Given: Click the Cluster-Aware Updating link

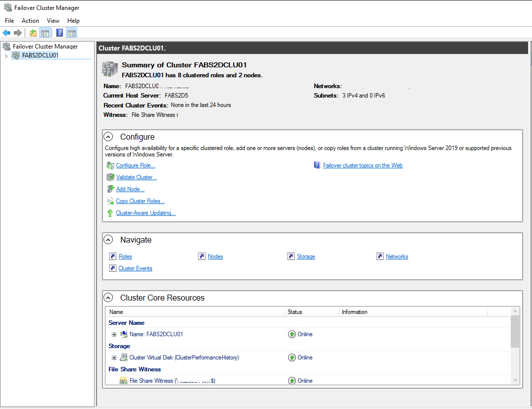Looking at the screenshot, I should pyautogui.click(x=145, y=213).
